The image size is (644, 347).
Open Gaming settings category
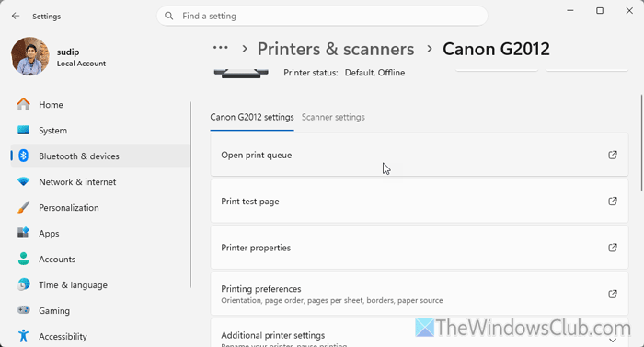pos(100,310)
